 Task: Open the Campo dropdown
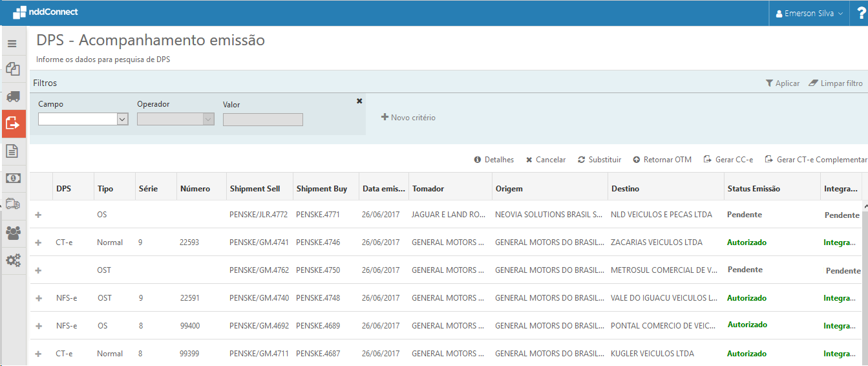(83, 119)
